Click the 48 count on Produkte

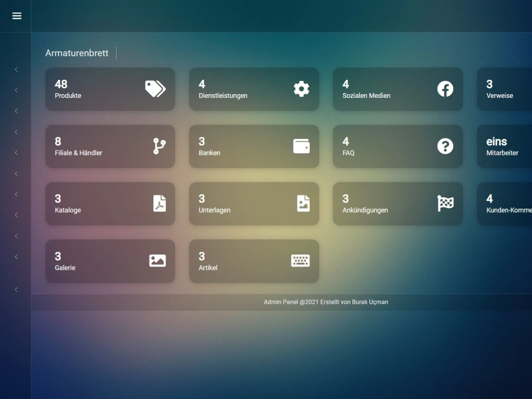[61, 84]
